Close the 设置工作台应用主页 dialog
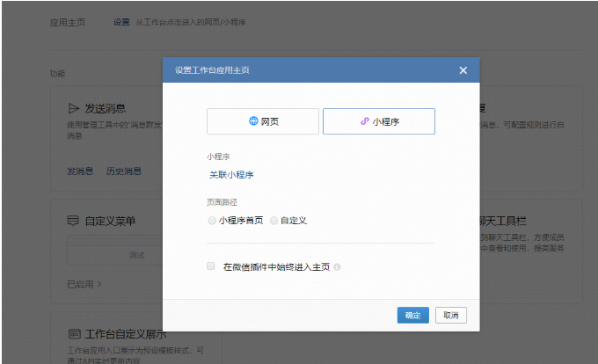 pos(463,70)
